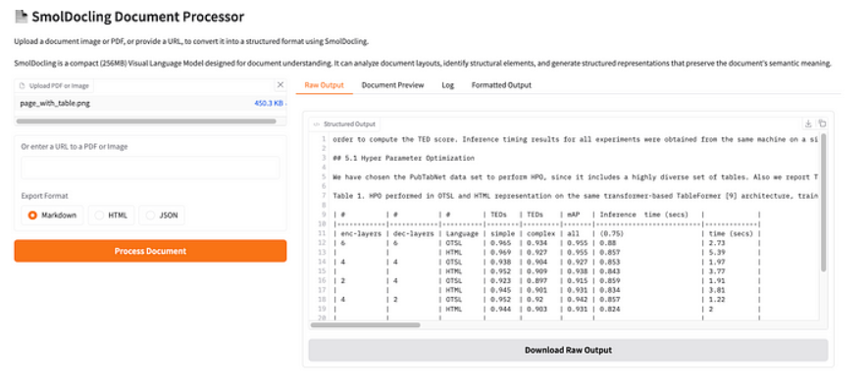Click the value 1.22 in line 18
The image size is (868, 388).
[717, 300]
